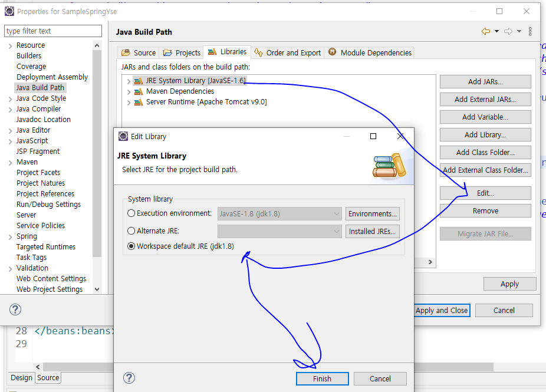Expand Server Runtime Apache Tomcat node
Viewport: 546px width, 392px height.
click(129, 103)
